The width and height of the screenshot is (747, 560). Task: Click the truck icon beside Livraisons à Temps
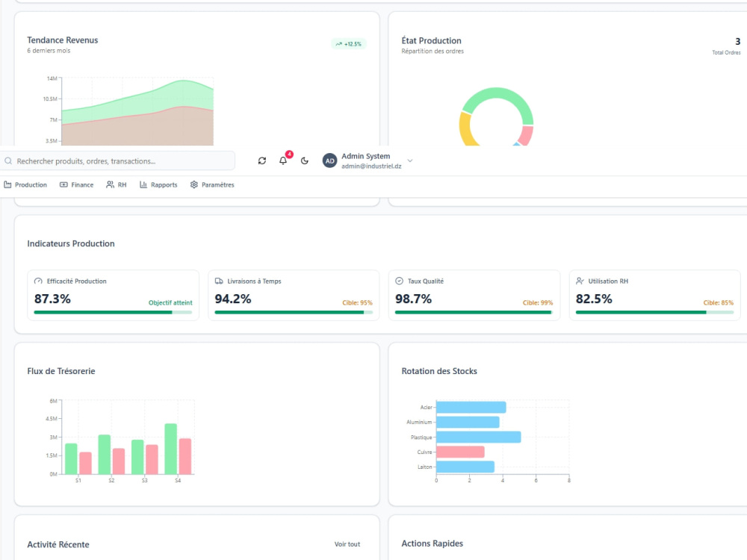tap(219, 281)
